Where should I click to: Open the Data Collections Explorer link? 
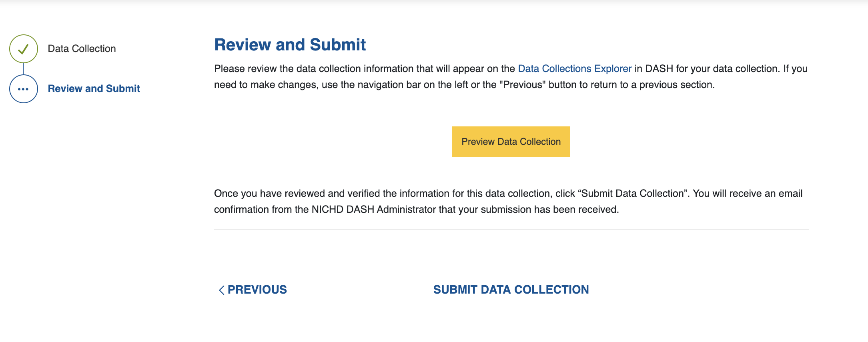pos(574,69)
